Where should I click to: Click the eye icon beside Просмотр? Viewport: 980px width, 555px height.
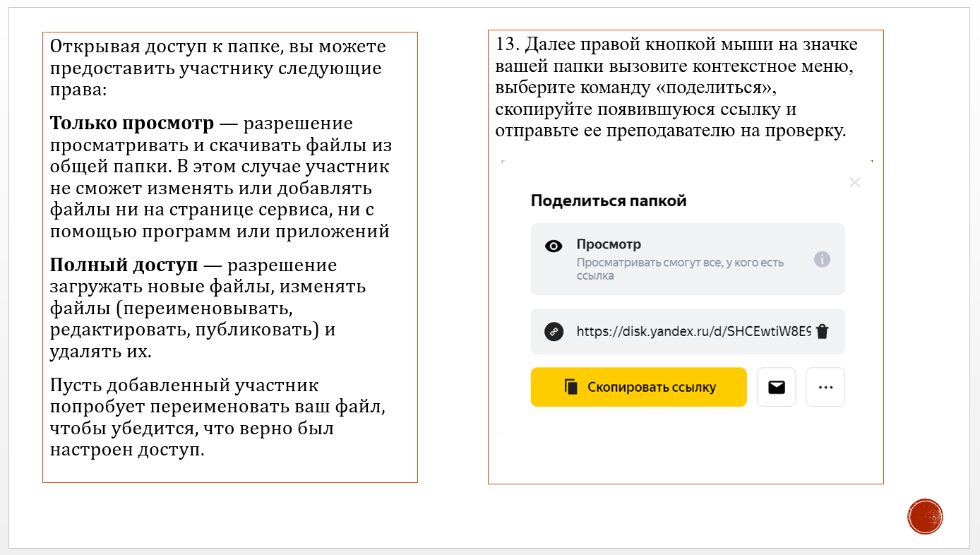(554, 246)
